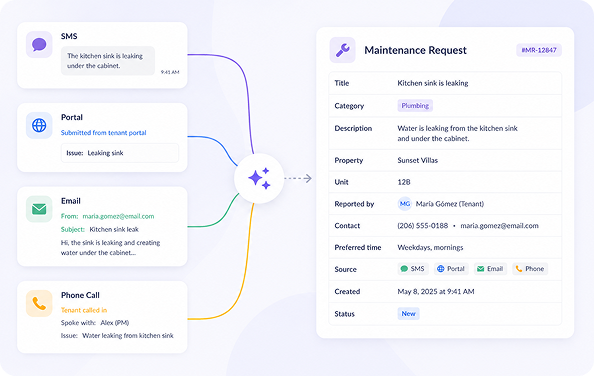This screenshot has height=376, width=594.
Task: Click the Portal globe icon
Action: tap(39, 125)
